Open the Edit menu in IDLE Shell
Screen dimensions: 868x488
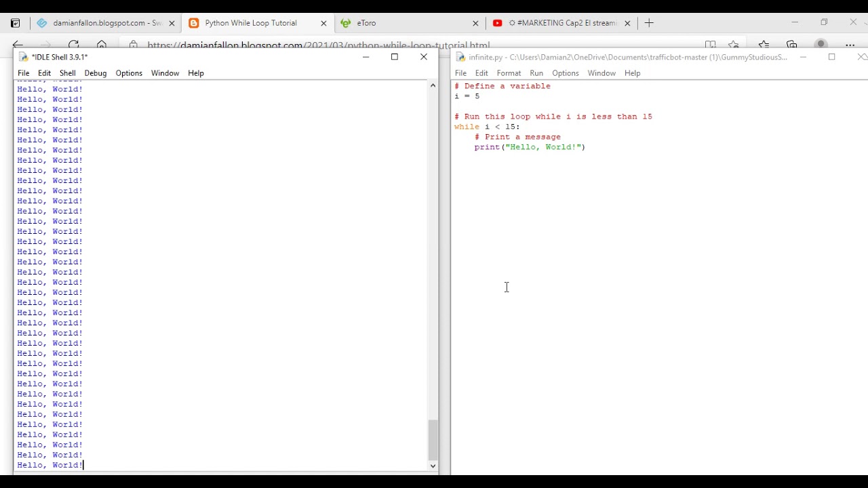(x=44, y=73)
